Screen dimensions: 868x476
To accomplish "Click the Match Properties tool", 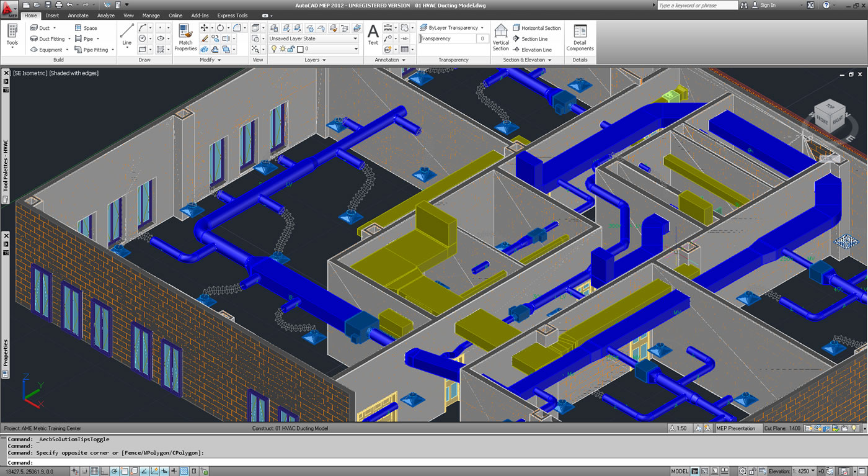I will (185, 38).
